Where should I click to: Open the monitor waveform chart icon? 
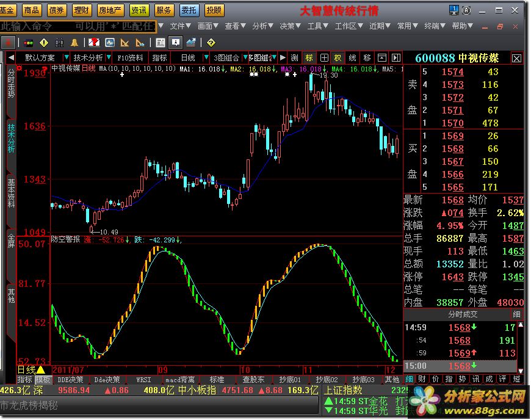click(110, 43)
